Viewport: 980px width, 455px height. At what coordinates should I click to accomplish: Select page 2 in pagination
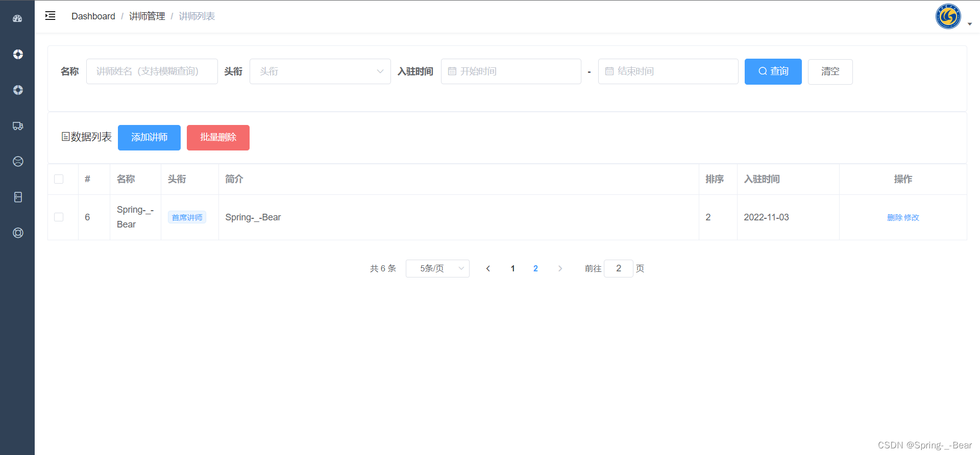tap(535, 268)
